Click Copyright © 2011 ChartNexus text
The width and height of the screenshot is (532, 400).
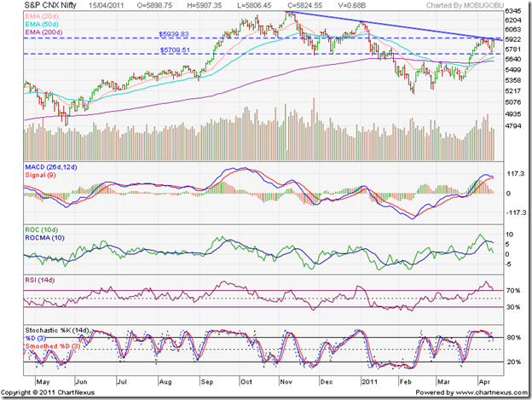[48, 392]
